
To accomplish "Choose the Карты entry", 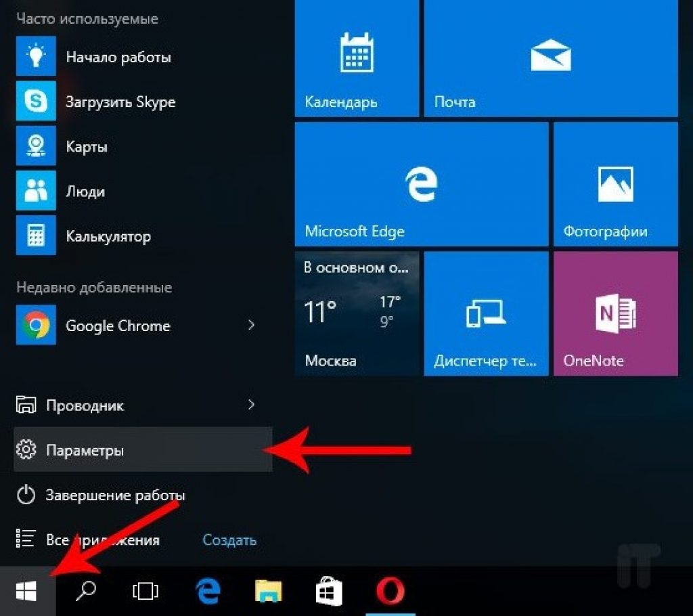I will tap(143, 146).
